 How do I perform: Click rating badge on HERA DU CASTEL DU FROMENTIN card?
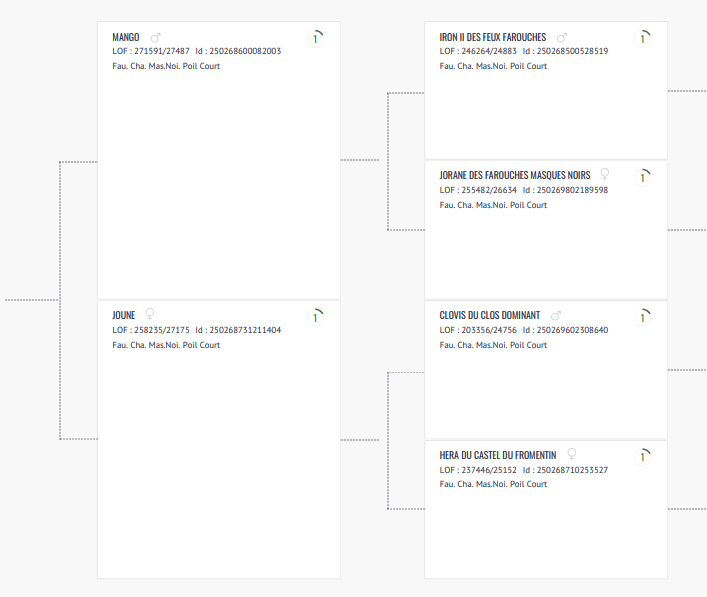tap(644, 456)
